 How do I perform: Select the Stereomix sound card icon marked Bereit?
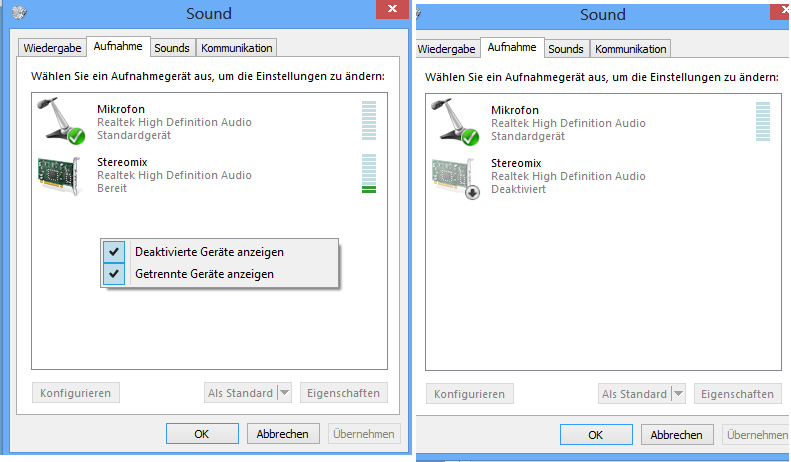(x=60, y=176)
